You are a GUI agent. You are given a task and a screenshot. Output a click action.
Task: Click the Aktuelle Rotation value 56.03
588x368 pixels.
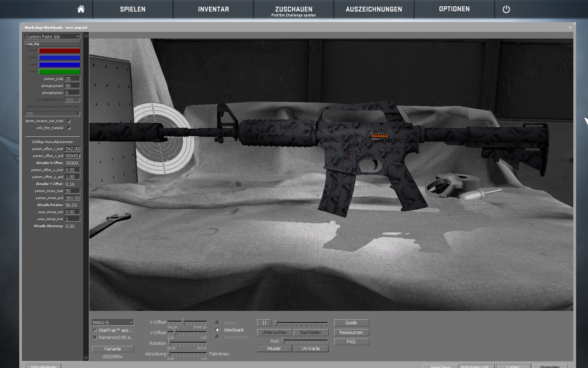click(x=71, y=205)
